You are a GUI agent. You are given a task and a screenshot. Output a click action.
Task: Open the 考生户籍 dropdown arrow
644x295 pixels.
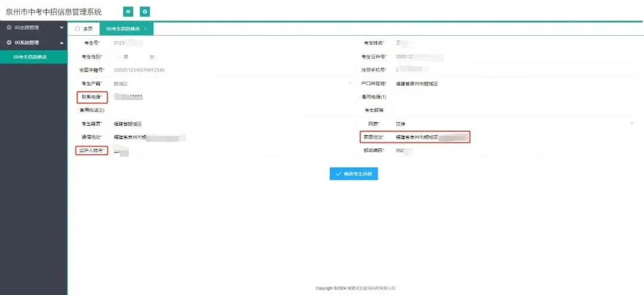[x=349, y=83]
